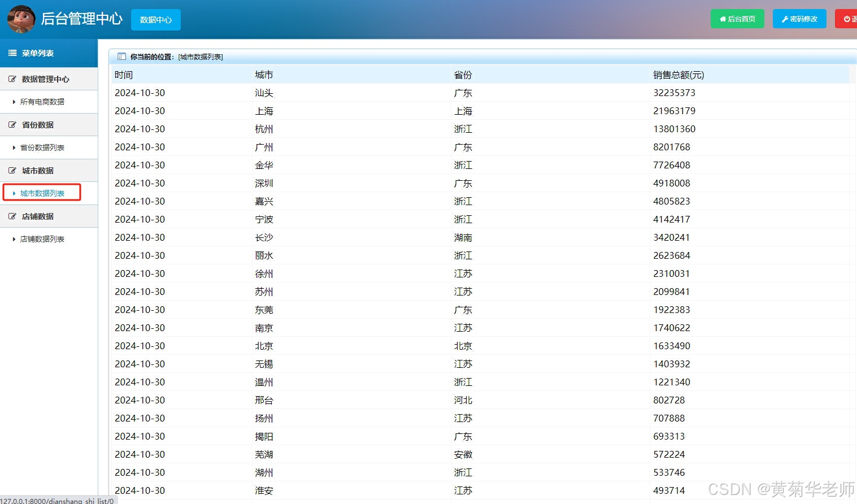Select province cell 河北
Viewport: 857px width, 504px height.
pyautogui.click(x=463, y=400)
